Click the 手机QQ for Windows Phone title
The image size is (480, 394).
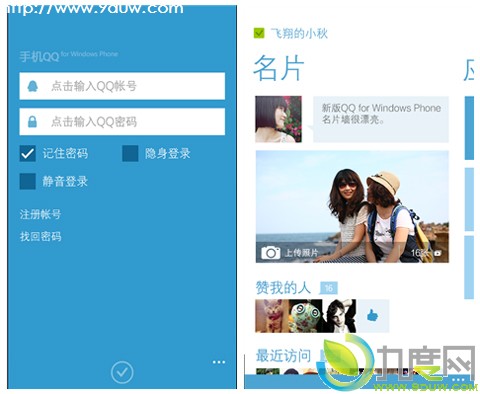coord(68,56)
